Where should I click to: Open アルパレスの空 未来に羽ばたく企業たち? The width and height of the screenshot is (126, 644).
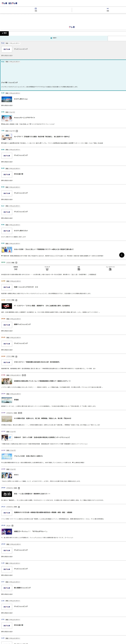[28, 456]
